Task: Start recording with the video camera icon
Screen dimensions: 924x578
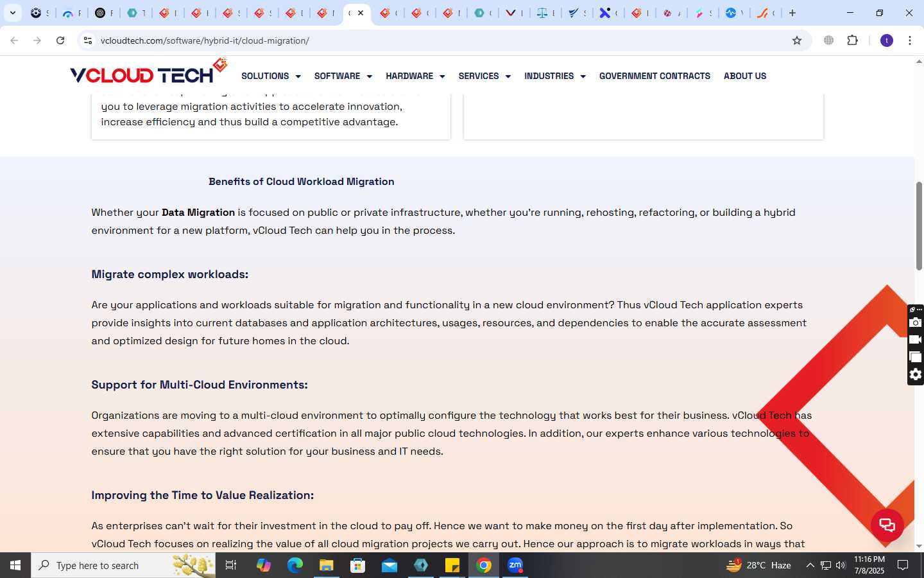Action: pos(916,340)
